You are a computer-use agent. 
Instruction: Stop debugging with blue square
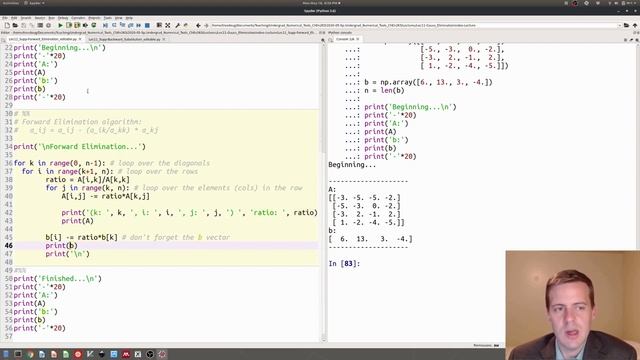[x=147, y=25]
